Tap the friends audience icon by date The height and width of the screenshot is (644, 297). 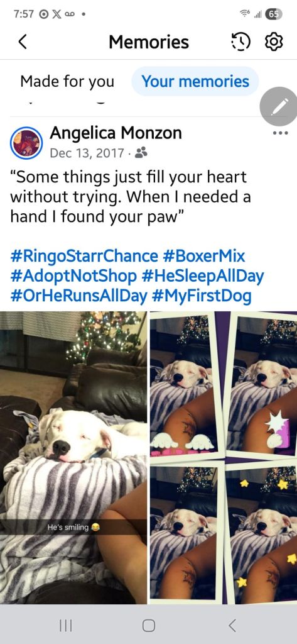tap(141, 153)
